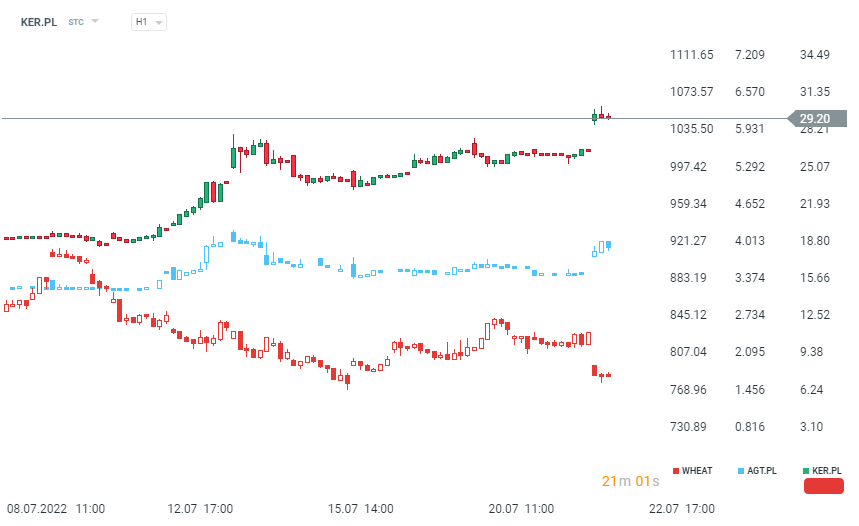Click the STC label beside the symbol
Image resolution: width=859 pixels, height=526 pixels.
pyautogui.click(x=76, y=21)
